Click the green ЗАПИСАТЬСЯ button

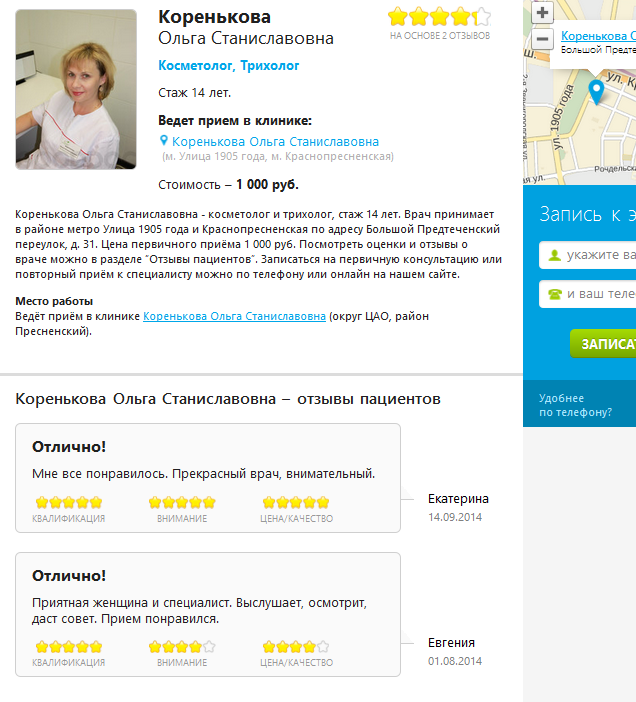point(603,343)
